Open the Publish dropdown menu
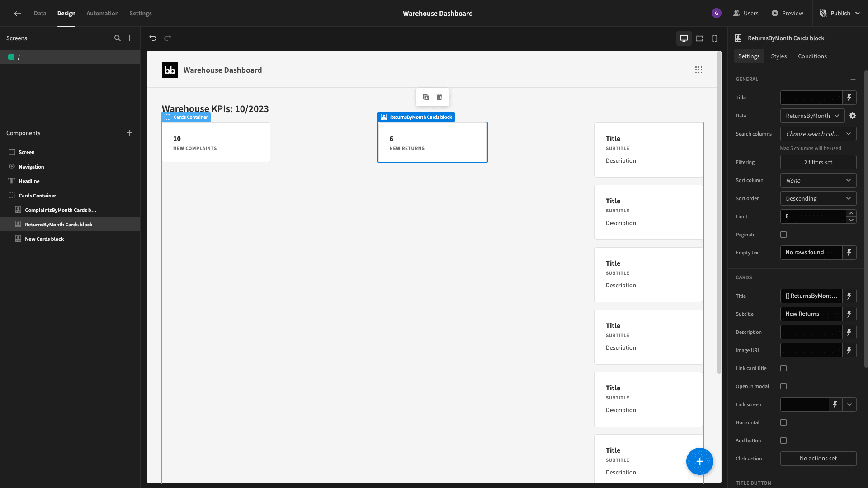Image resolution: width=868 pixels, height=488 pixels. (x=840, y=14)
